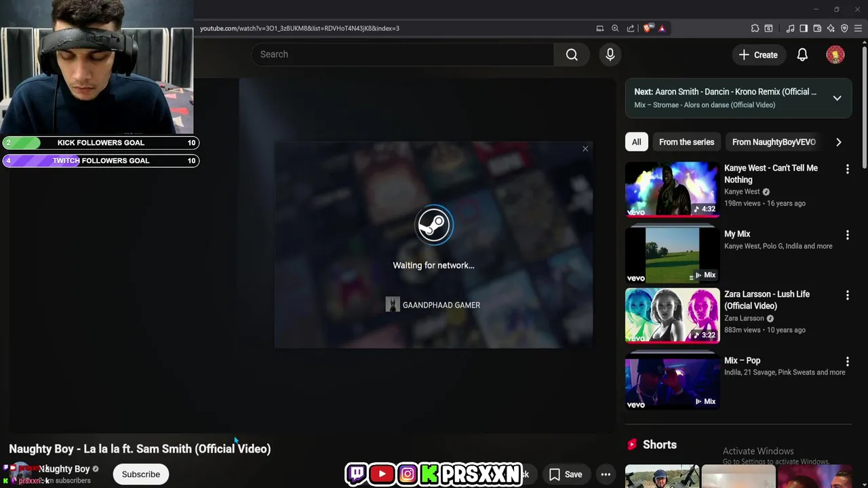Image resolution: width=868 pixels, height=488 pixels.
Task: Select the From the series chip
Action: pos(686,142)
